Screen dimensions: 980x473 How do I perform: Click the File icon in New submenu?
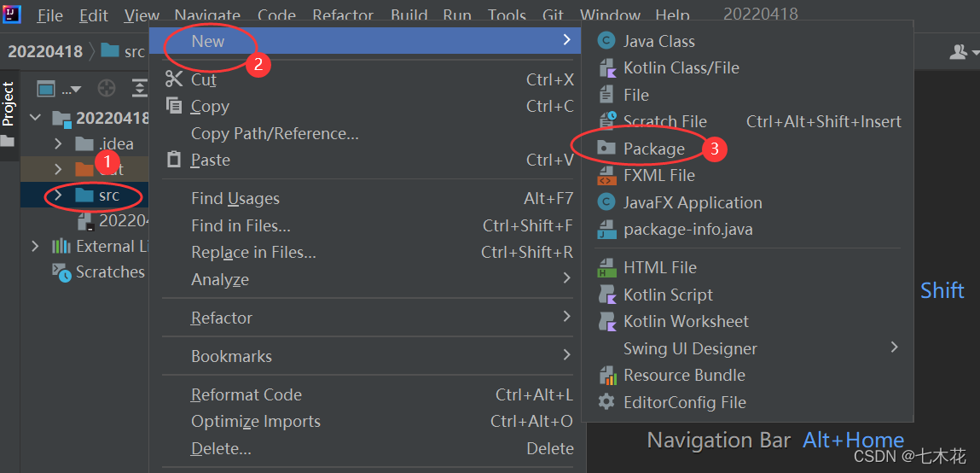pos(606,95)
